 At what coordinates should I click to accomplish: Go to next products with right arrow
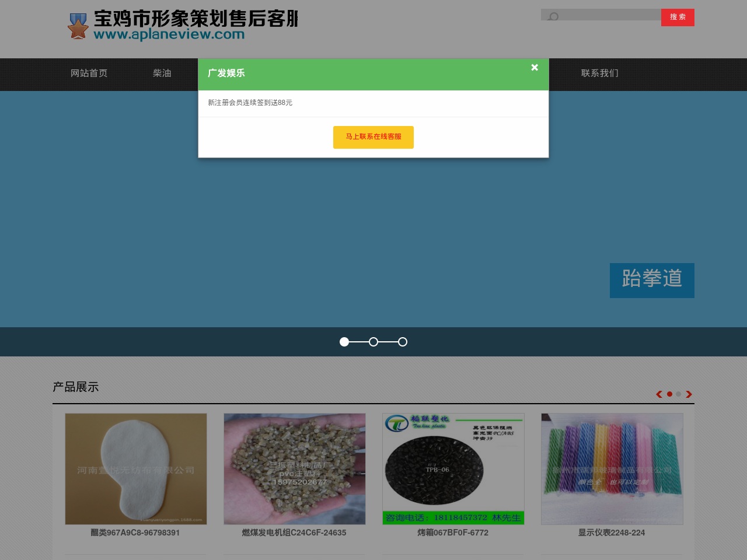(x=689, y=394)
